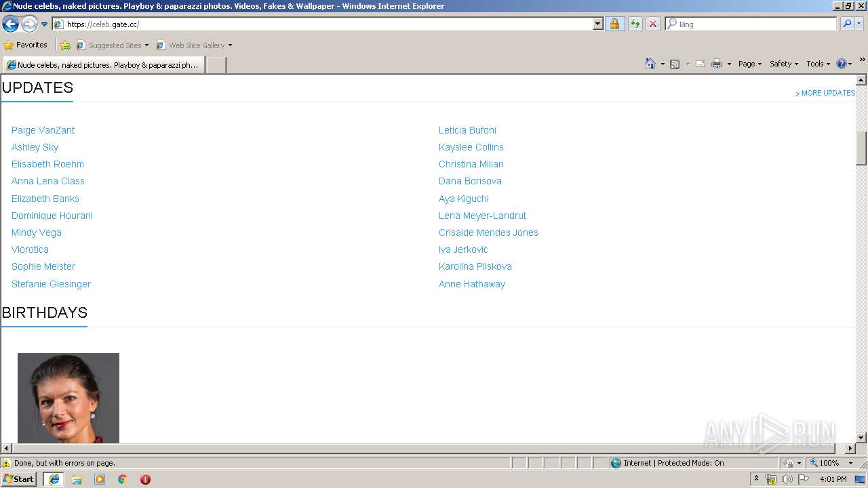Open the Page menu
The image size is (868, 488).
pos(750,64)
